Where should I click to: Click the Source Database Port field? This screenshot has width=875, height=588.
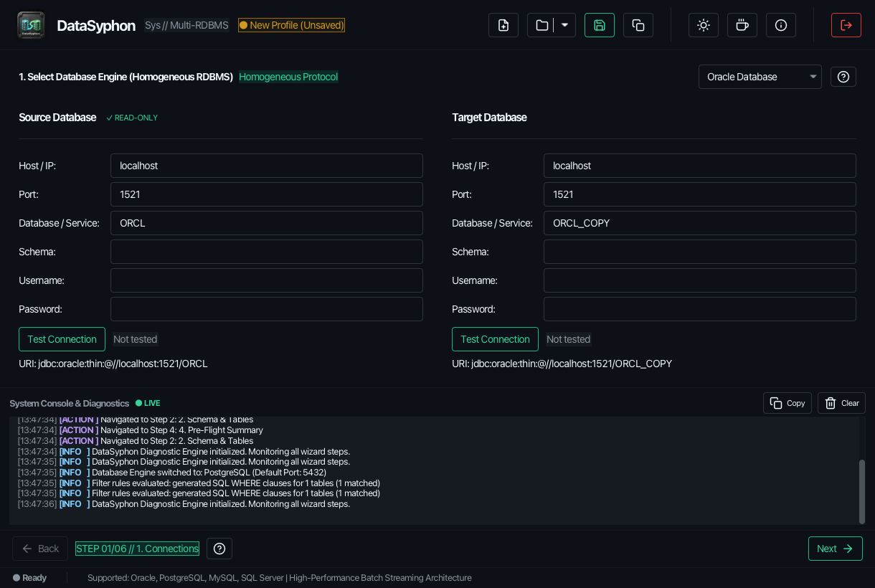[267, 194]
